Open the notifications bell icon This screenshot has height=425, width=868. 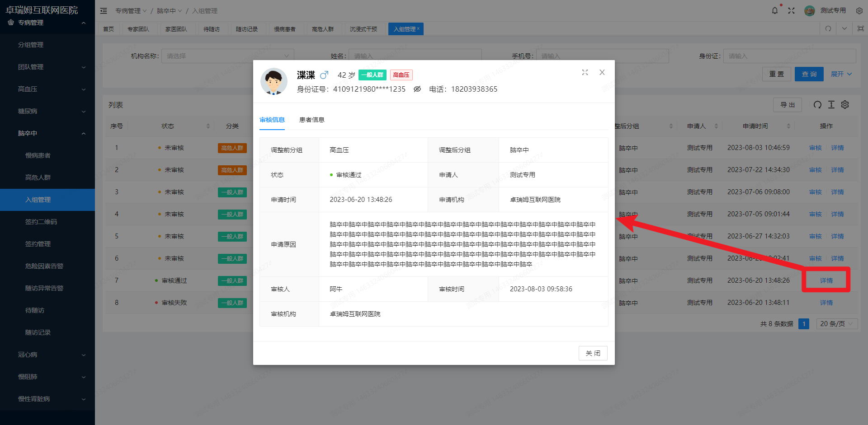[775, 10]
